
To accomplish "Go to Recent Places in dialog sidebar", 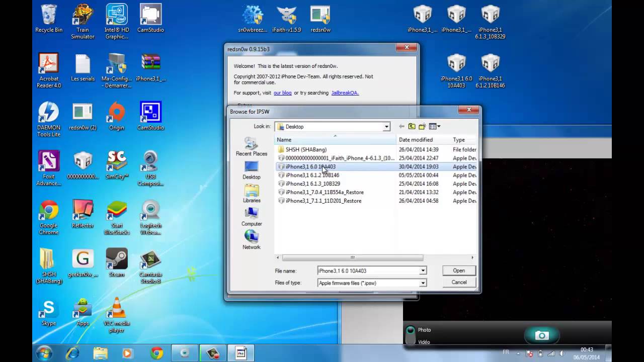I will [252, 147].
